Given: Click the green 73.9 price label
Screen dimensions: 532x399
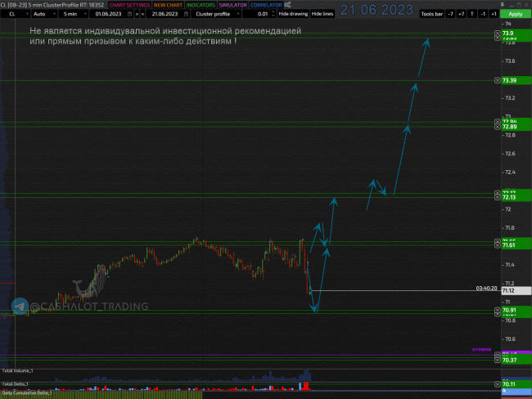Looking at the screenshot, I should click(516, 34).
